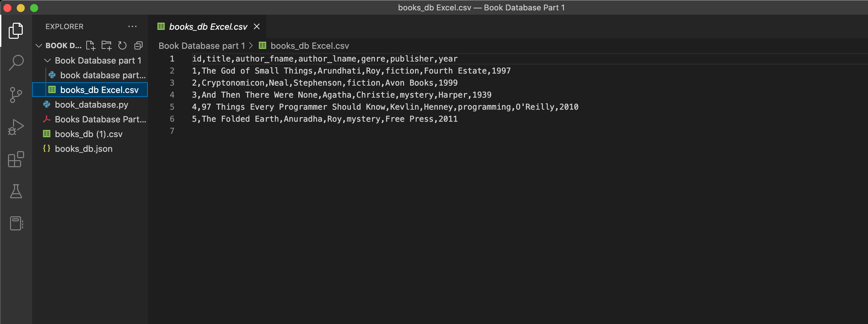Open the Search view in activity bar
The image size is (868, 324).
pyautogui.click(x=16, y=63)
